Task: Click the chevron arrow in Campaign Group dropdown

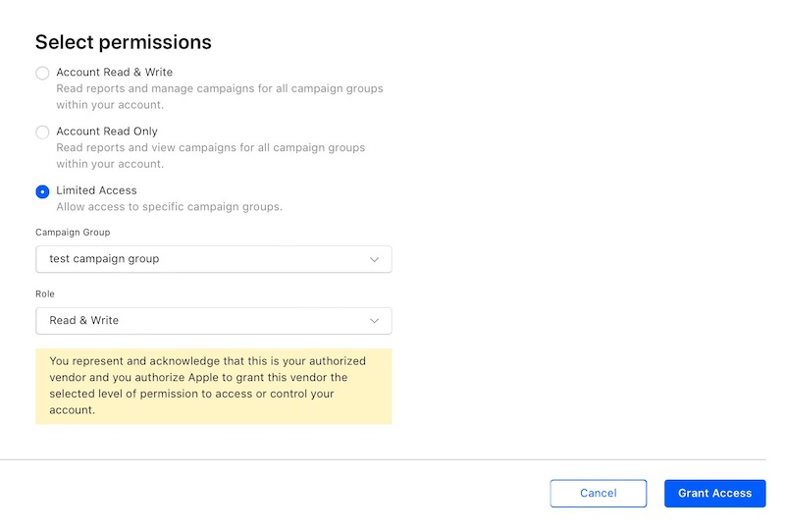Action: coord(374,259)
